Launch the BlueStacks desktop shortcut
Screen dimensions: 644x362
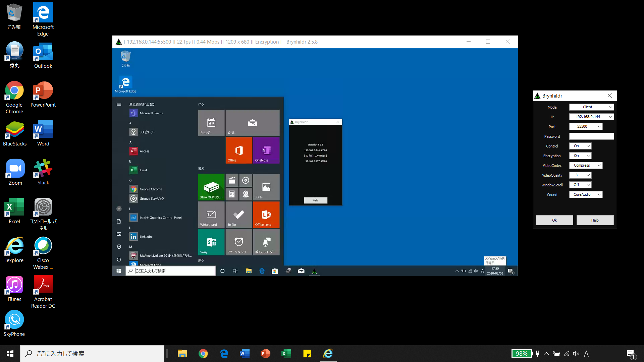point(14,133)
